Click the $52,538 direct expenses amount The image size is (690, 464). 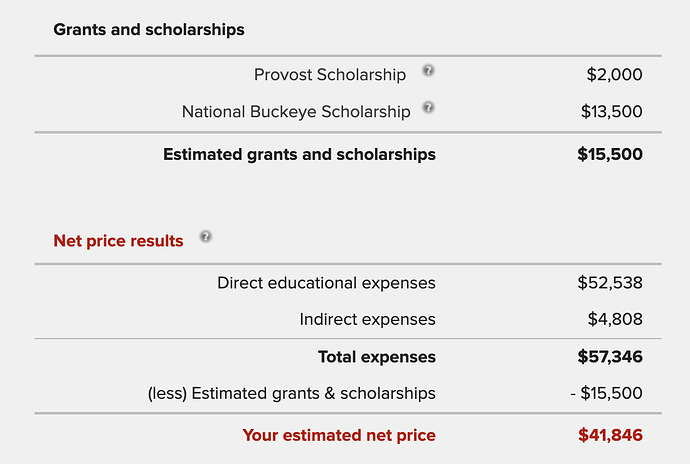pyautogui.click(x=609, y=283)
